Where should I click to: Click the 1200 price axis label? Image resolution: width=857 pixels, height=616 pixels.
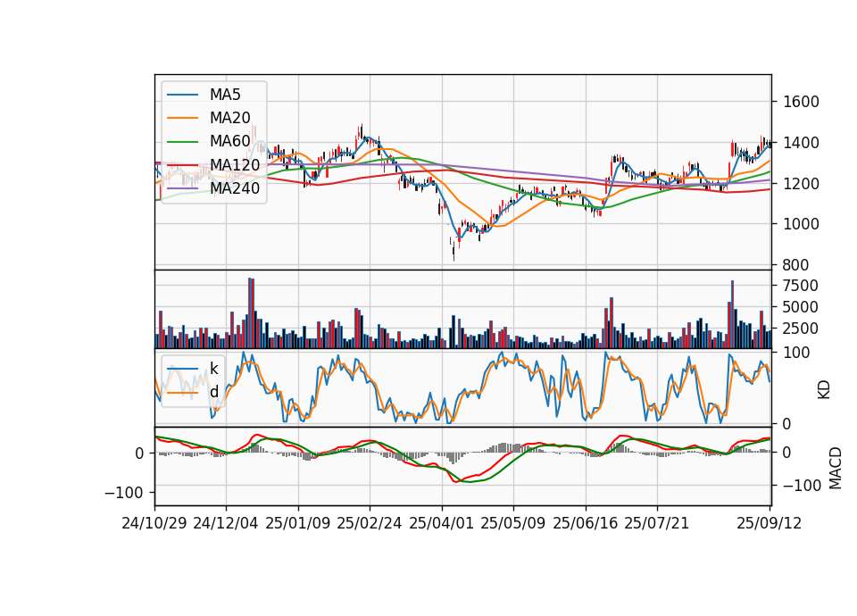coord(801,184)
